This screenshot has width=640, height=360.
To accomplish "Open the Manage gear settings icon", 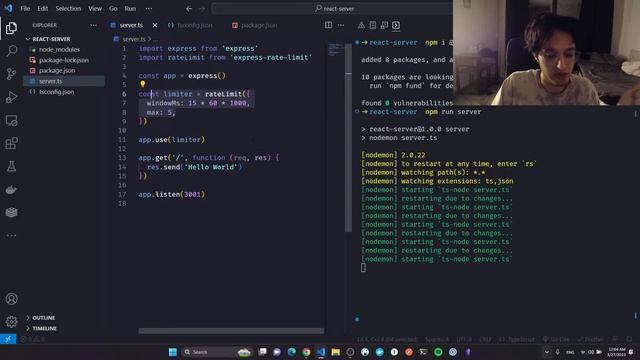I will 11,322.
